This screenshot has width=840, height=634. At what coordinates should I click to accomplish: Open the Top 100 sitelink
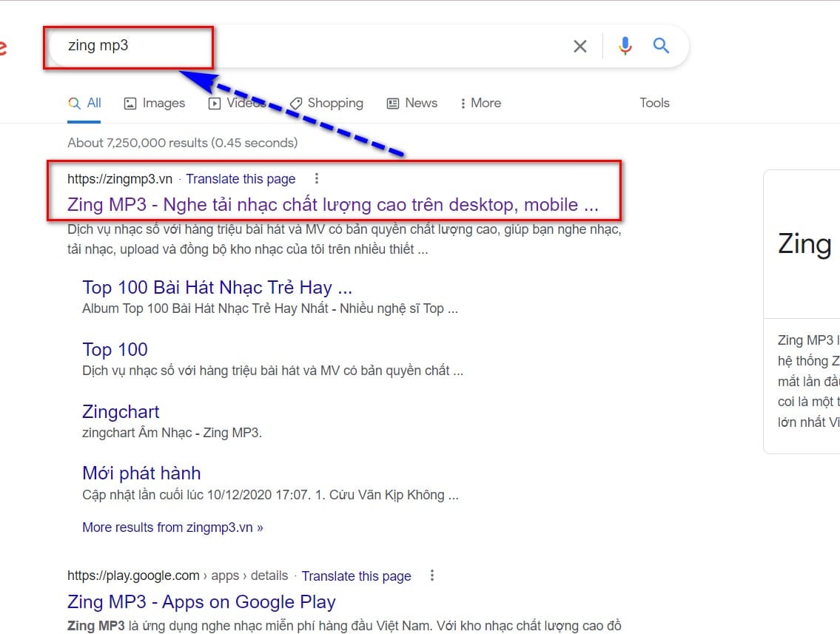115,350
